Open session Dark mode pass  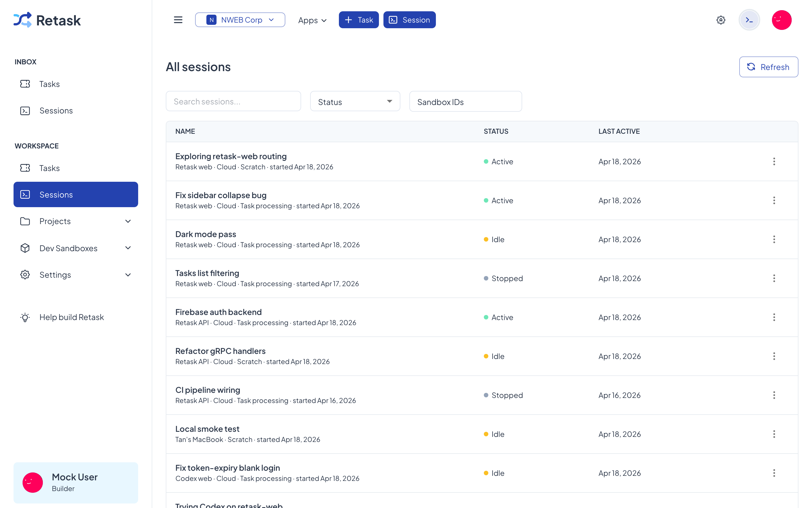click(206, 234)
